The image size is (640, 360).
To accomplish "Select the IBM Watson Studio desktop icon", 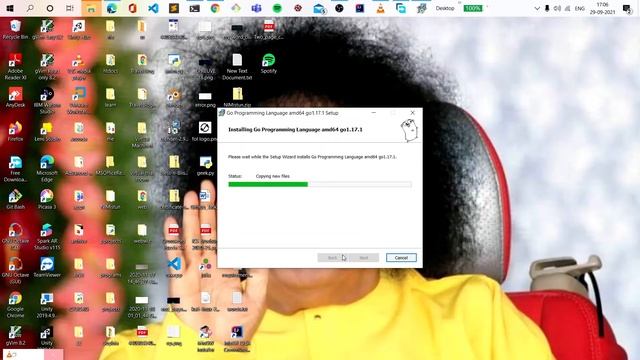I will pyautogui.click(x=47, y=100).
